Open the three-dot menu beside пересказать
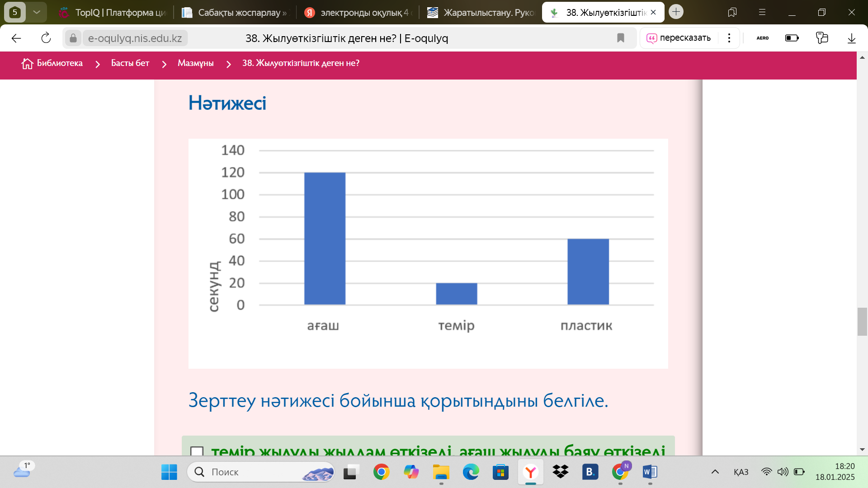 (729, 38)
